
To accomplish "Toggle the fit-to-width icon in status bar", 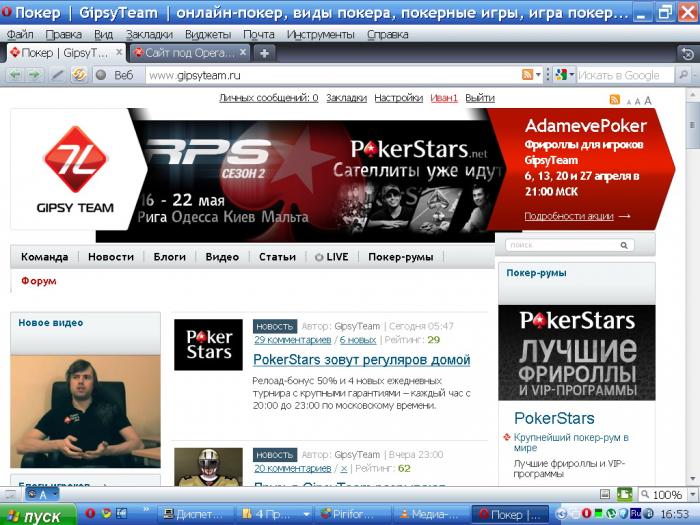I will [624, 494].
